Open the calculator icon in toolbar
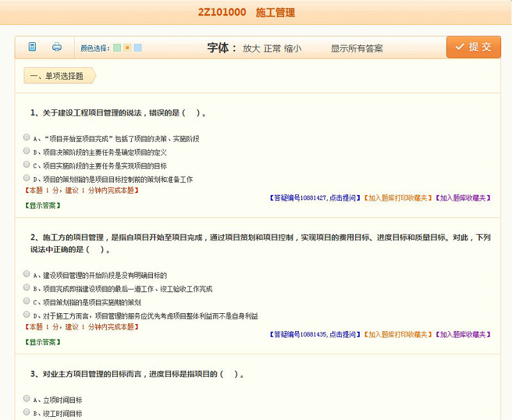This screenshot has height=420, width=512. (x=33, y=47)
